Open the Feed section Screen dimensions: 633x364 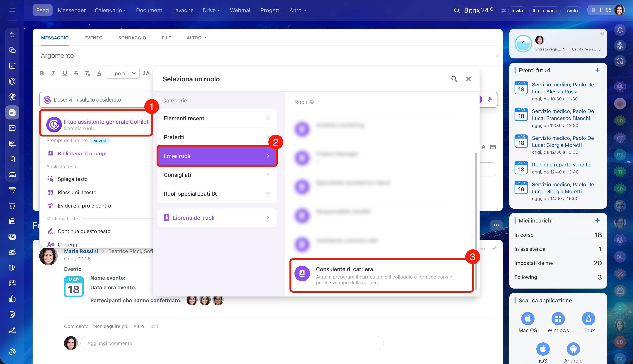tap(42, 10)
